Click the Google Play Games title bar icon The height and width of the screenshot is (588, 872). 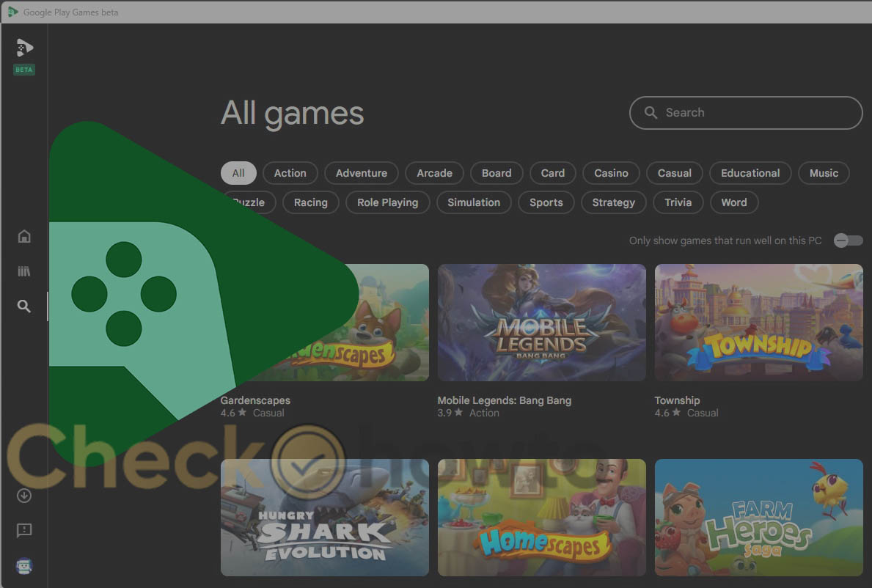pos(12,12)
